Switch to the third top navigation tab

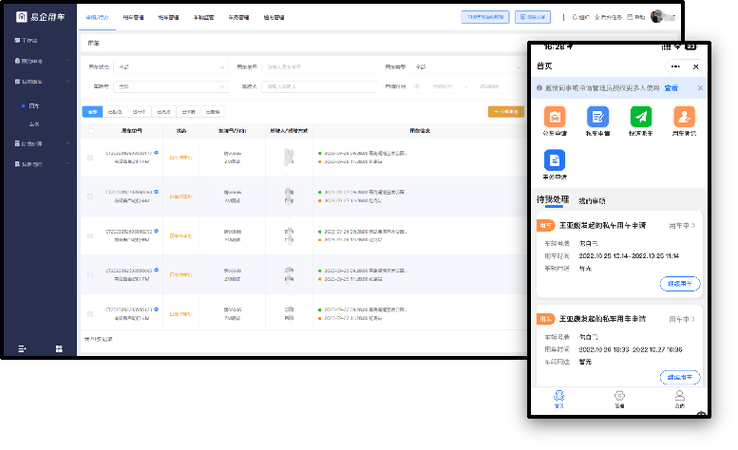pos(168,17)
